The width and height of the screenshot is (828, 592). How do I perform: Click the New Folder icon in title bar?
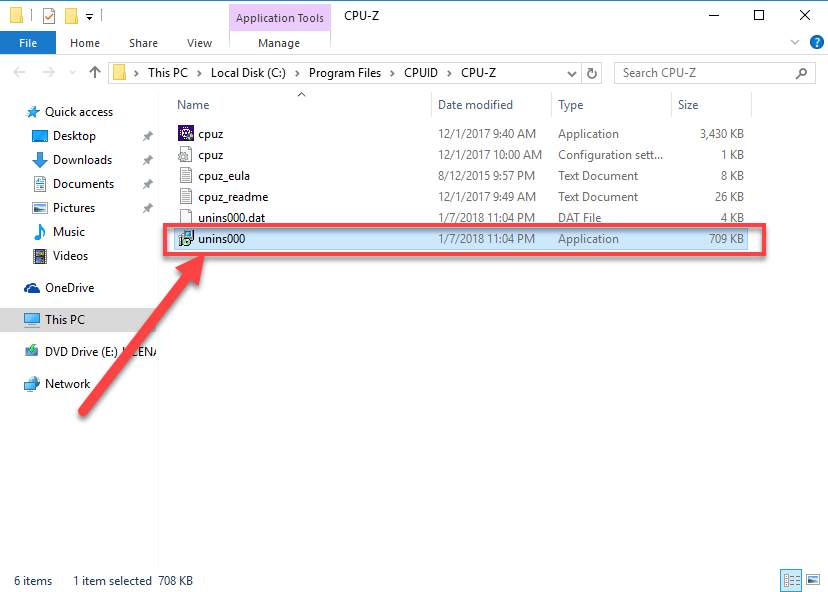click(71, 16)
